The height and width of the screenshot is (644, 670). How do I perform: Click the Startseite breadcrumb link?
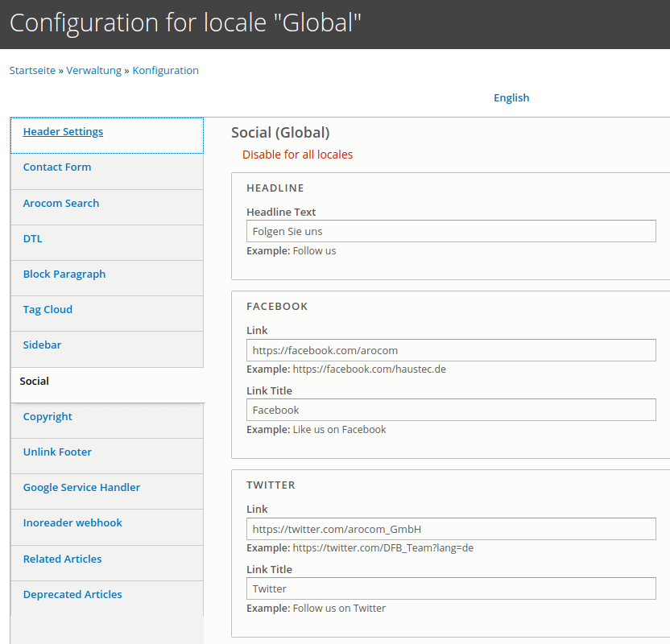pos(32,71)
